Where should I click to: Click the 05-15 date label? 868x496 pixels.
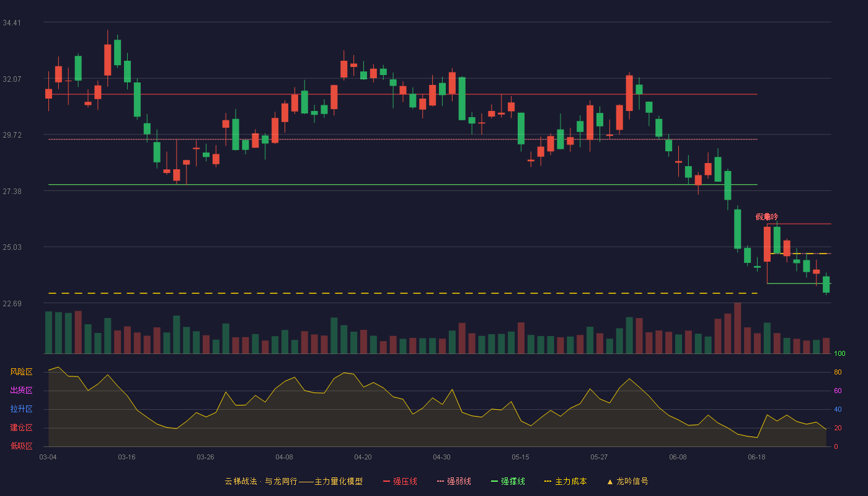520,457
